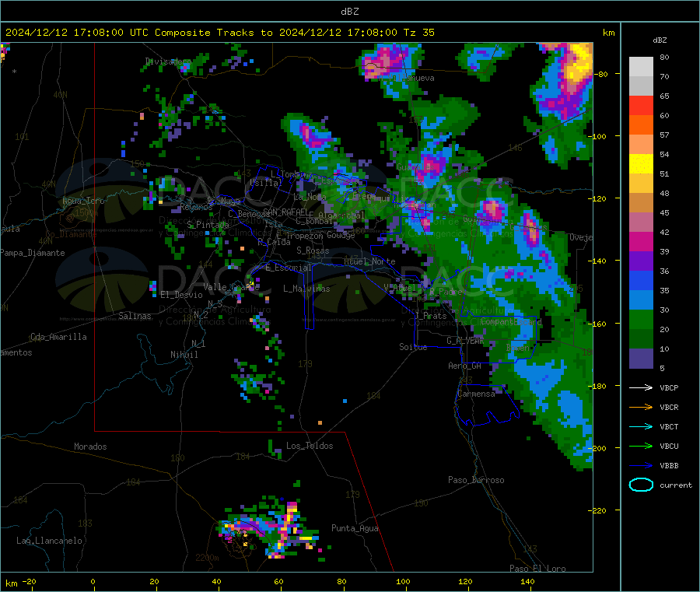This screenshot has width=700, height=592.
Task: Click the 'Tz 35' value in header
Action: (x=418, y=33)
